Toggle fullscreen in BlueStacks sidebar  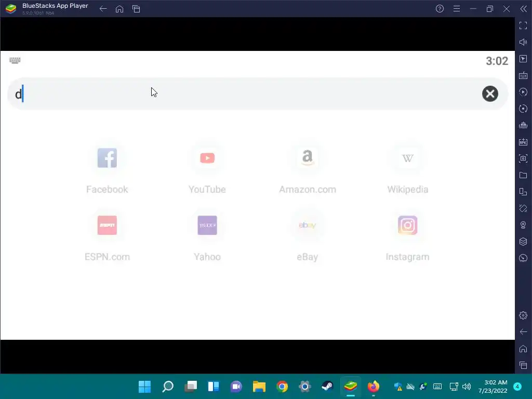click(x=523, y=25)
